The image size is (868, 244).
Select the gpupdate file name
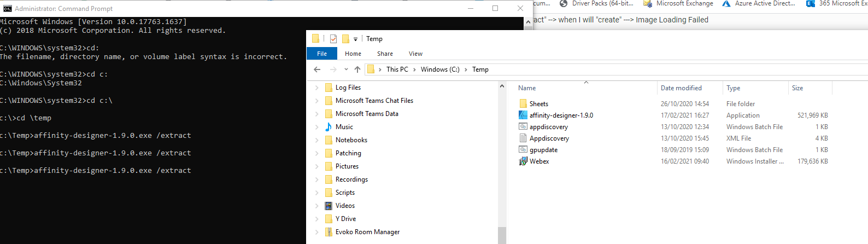544,150
